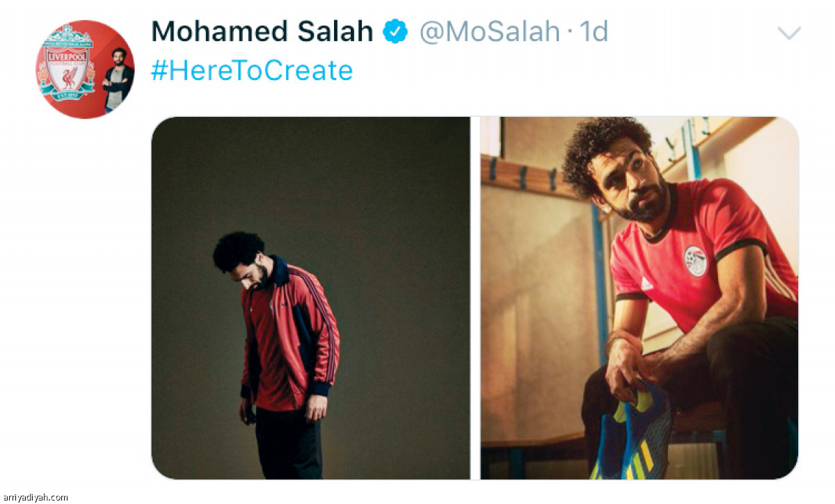835x504 pixels.
Task: Click the white divider between the photos
Action: [x=475, y=298]
